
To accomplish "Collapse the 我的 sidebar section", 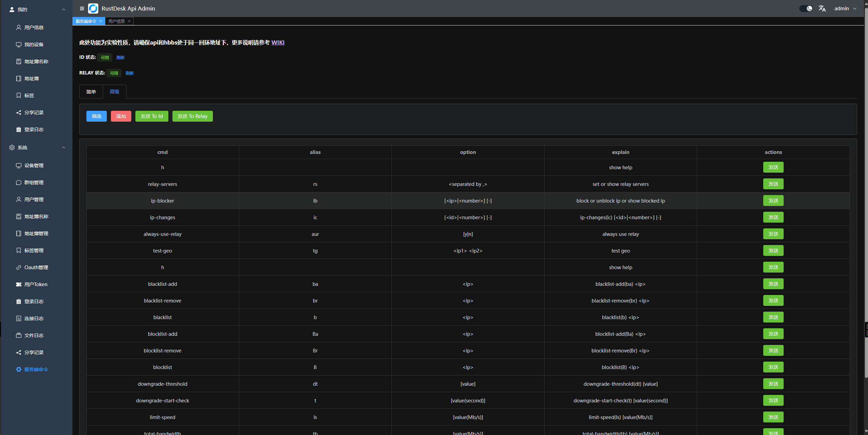I will (64, 10).
